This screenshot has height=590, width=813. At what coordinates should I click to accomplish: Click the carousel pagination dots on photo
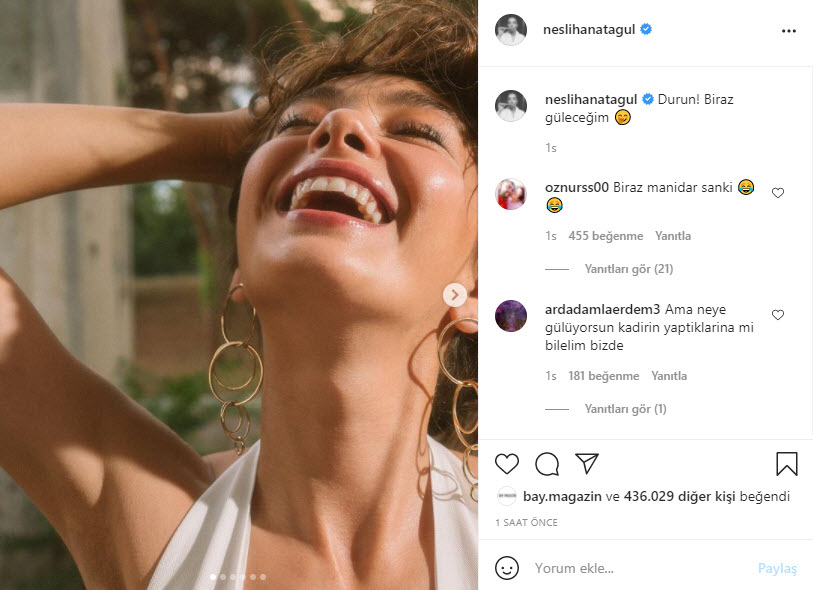coord(238,577)
